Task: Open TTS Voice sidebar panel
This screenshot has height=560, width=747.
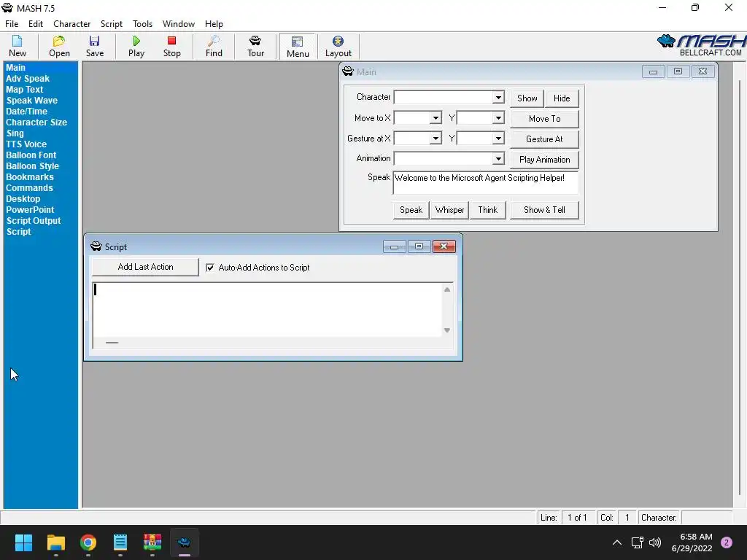Action: pyautogui.click(x=26, y=144)
